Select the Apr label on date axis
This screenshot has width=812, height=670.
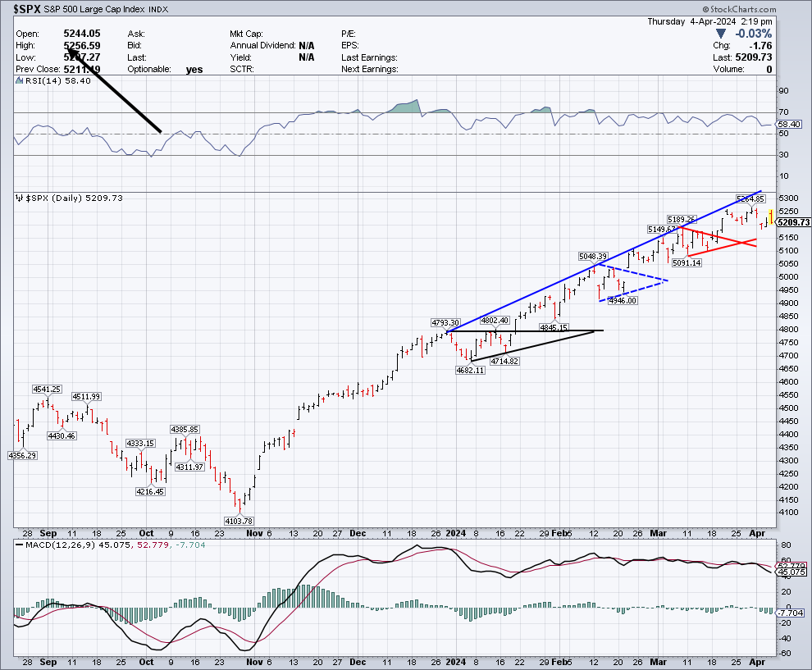757,533
